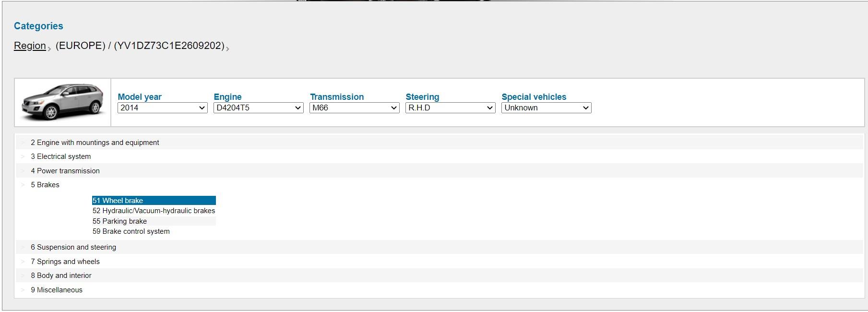Open the Model year dropdown
Viewport: 868px width, 312px height.
(162, 108)
